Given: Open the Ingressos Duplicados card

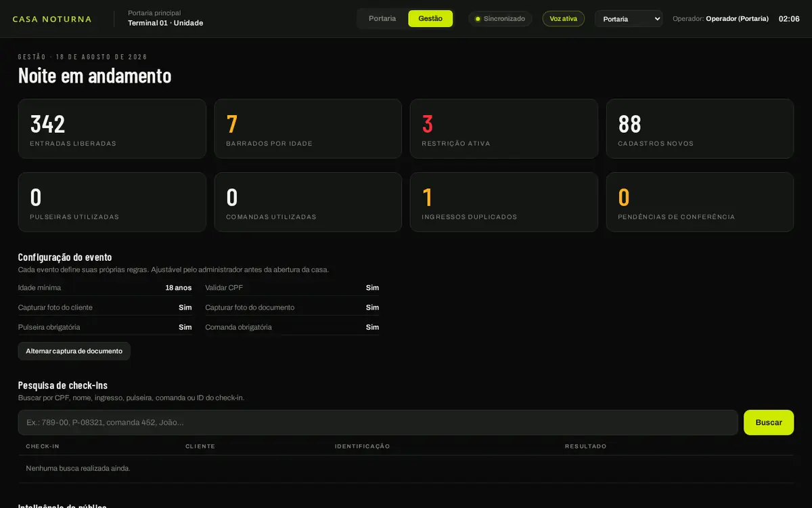Looking at the screenshot, I should point(504,202).
